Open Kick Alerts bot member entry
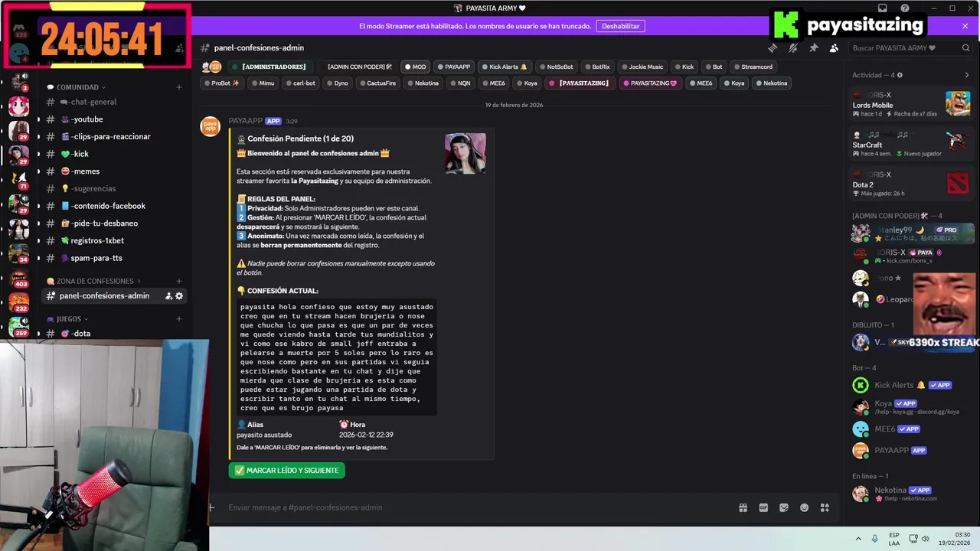The image size is (980, 551). [911, 385]
